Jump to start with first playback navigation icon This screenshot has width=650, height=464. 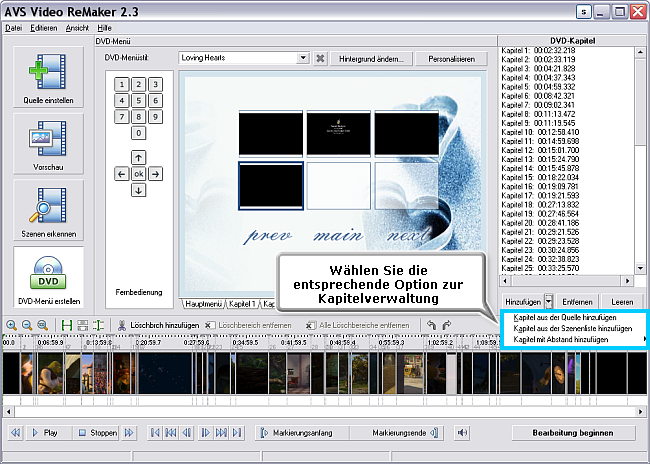tap(155, 432)
